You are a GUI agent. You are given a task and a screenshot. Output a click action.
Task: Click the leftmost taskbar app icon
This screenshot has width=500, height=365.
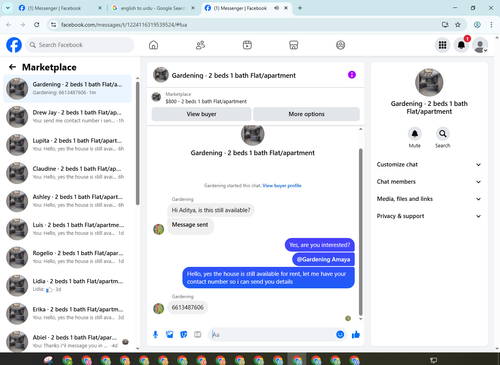click(x=48, y=360)
